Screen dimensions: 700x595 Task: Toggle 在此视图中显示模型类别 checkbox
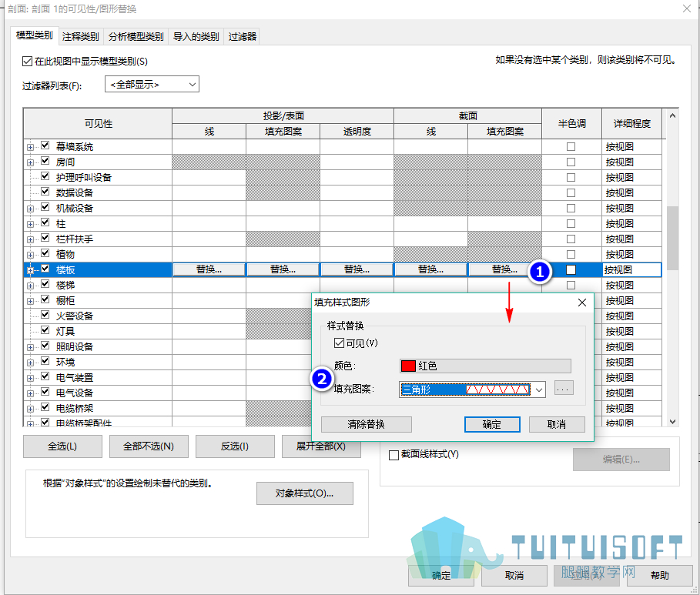[27, 61]
